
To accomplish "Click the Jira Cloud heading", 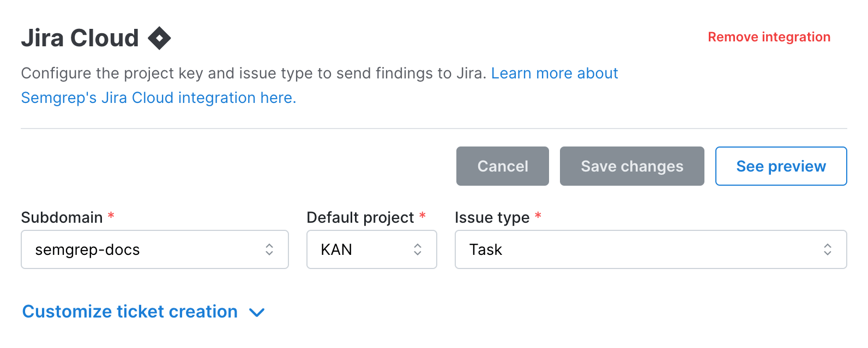I will pos(80,38).
